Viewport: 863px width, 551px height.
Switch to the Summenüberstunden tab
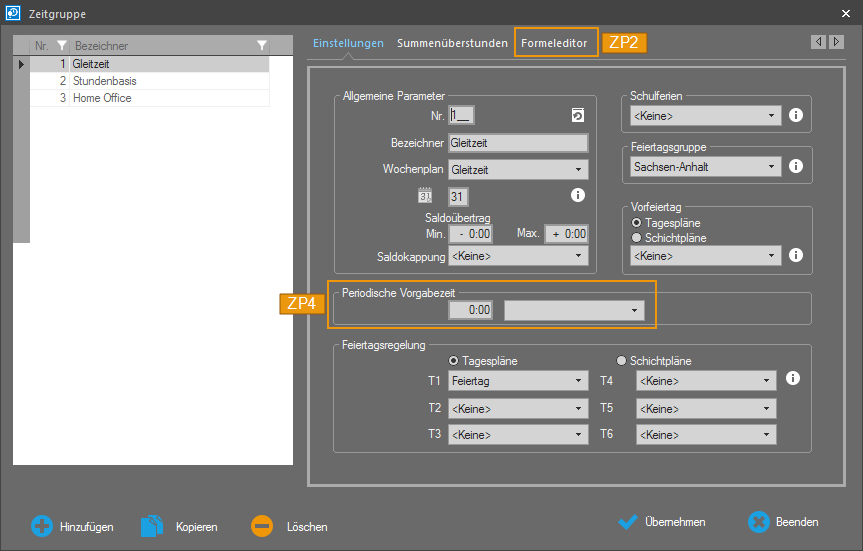click(452, 44)
